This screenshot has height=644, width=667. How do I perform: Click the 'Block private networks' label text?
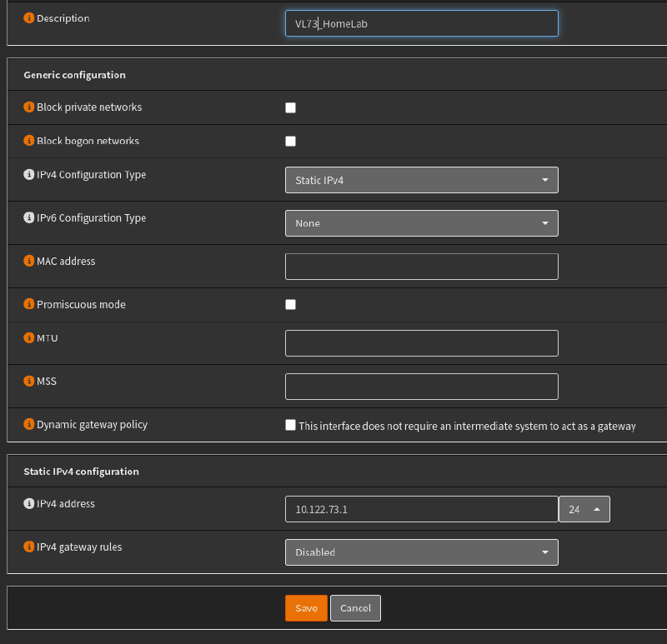tap(89, 107)
